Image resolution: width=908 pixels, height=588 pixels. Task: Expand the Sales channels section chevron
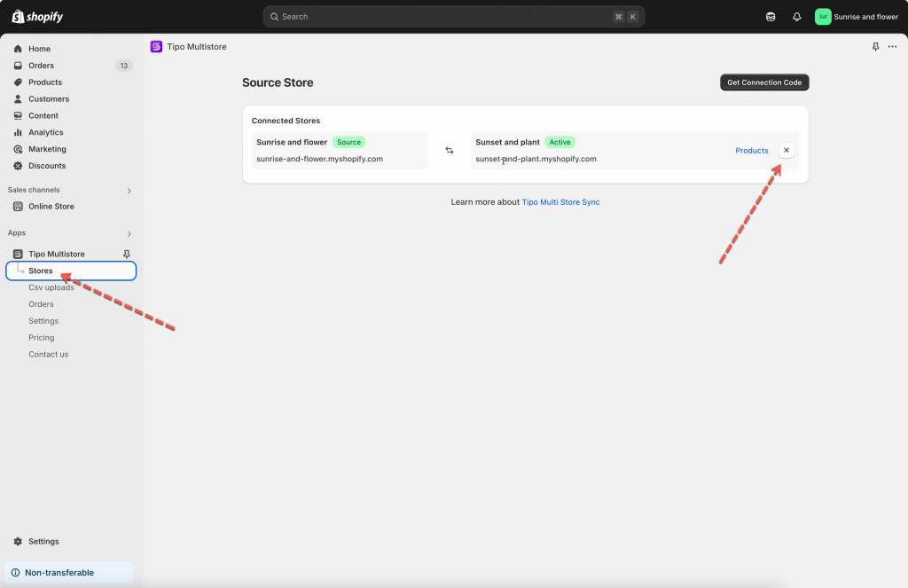coord(129,191)
